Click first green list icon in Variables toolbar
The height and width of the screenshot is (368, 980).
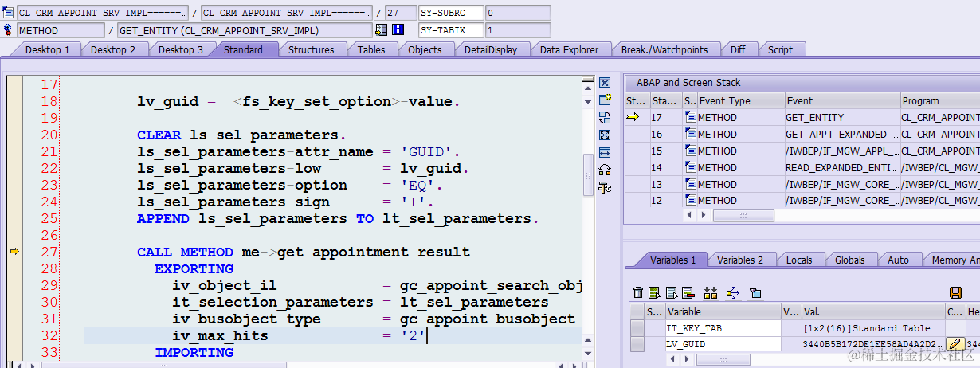click(654, 292)
